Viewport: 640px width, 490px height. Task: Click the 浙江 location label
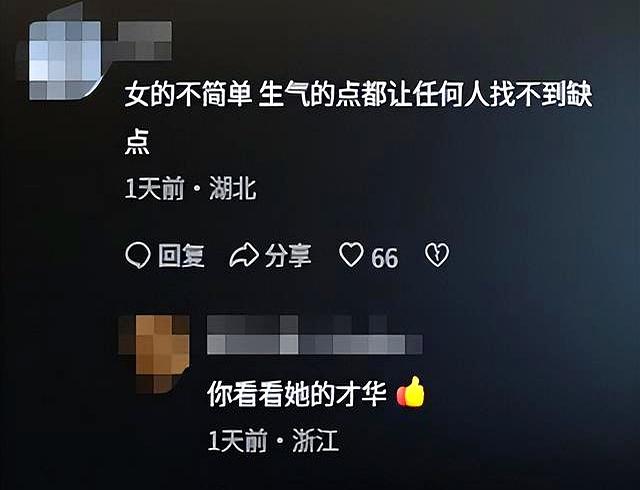[x=316, y=441]
